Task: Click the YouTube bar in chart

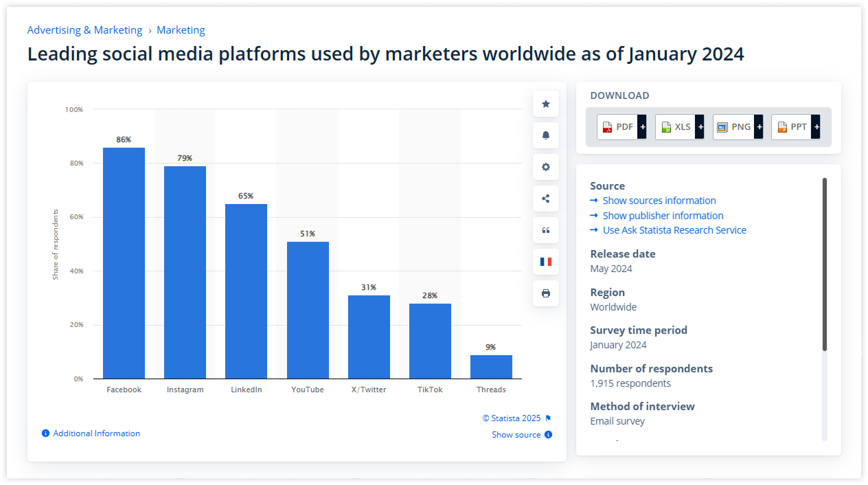Action: [308, 311]
